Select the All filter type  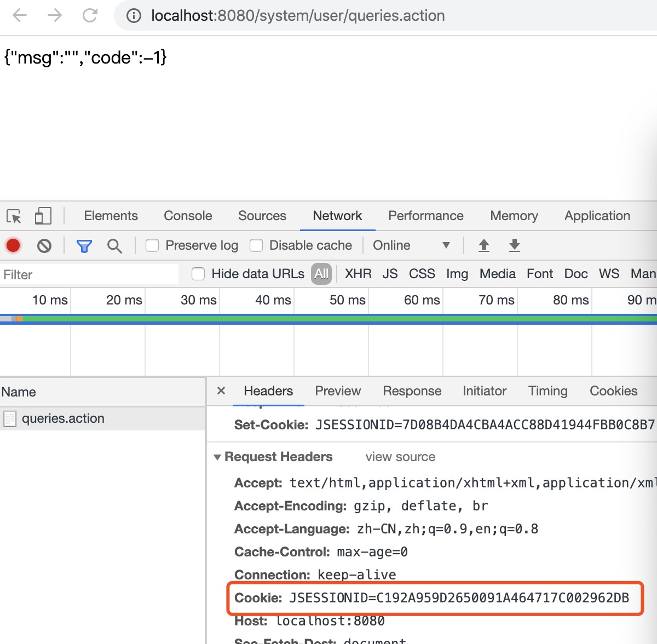coord(321,274)
